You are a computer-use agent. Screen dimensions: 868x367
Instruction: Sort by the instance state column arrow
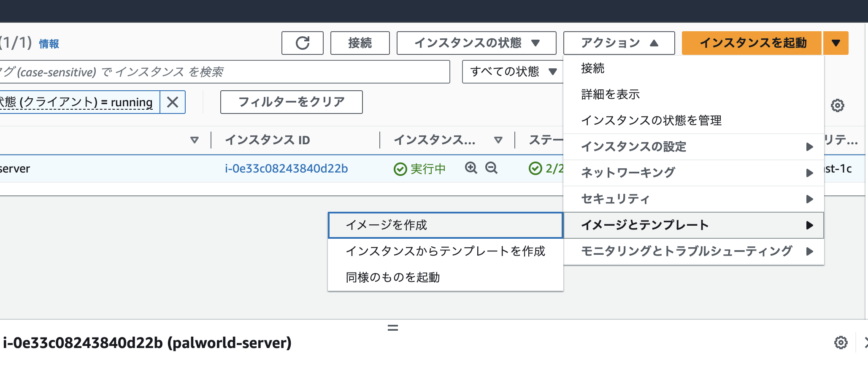498,140
